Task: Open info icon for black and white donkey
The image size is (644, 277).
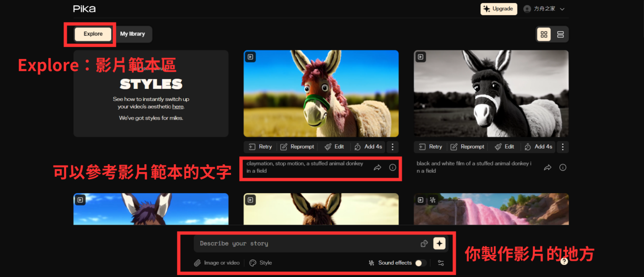Action: pyautogui.click(x=563, y=168)
